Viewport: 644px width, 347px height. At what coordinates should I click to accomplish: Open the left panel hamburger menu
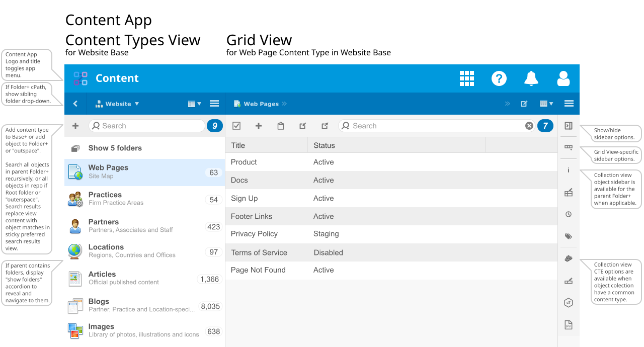(x=214, y=104)
